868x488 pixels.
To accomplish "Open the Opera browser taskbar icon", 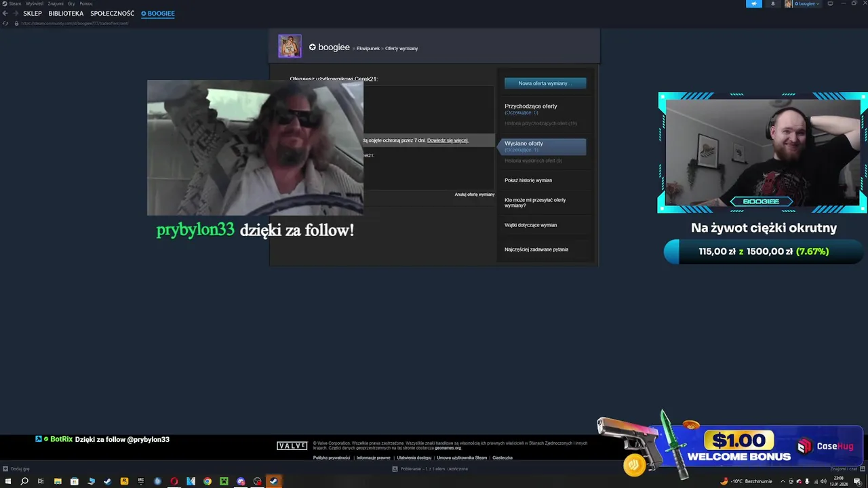I will pos(174,481).
